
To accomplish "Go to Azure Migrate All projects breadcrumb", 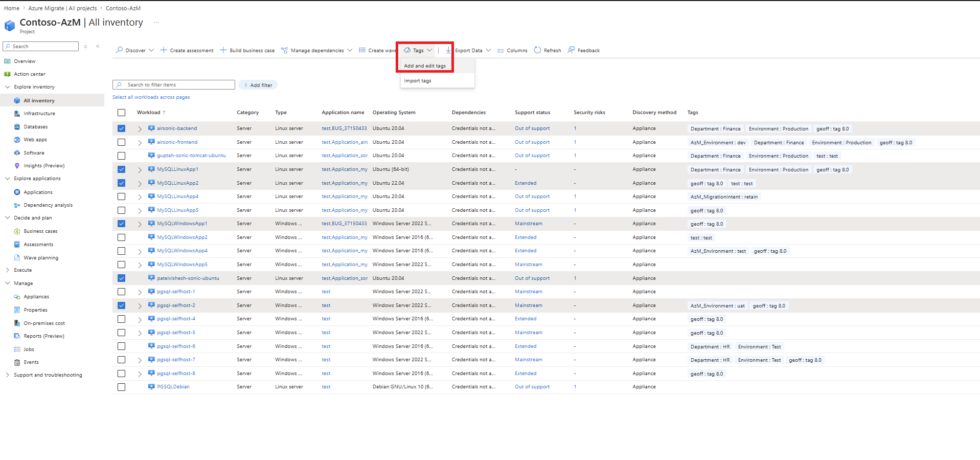I will point(62,8).
